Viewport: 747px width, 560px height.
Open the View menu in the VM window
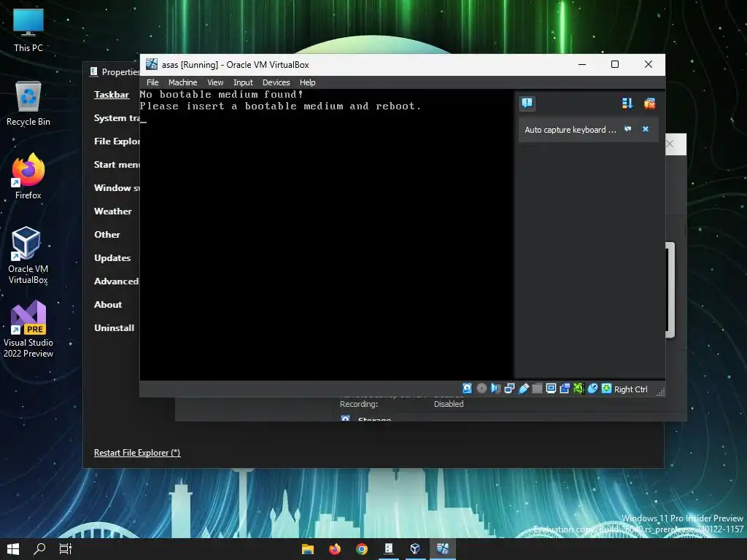coord(215,82)
